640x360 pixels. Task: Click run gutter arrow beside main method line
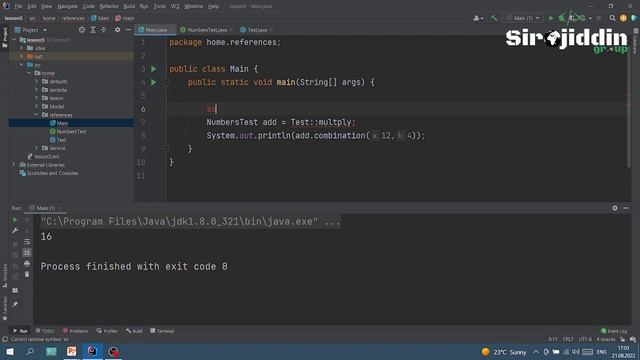tap(153, 82)
